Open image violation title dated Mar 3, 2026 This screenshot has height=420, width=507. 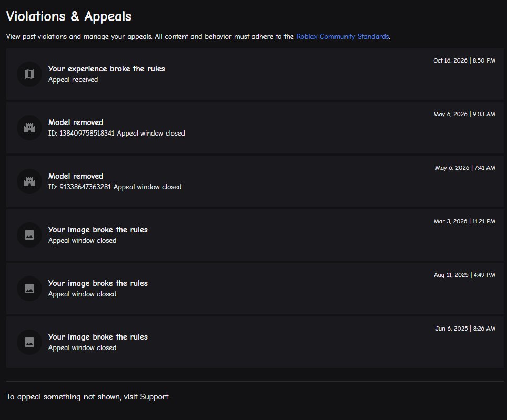point(98,230)
